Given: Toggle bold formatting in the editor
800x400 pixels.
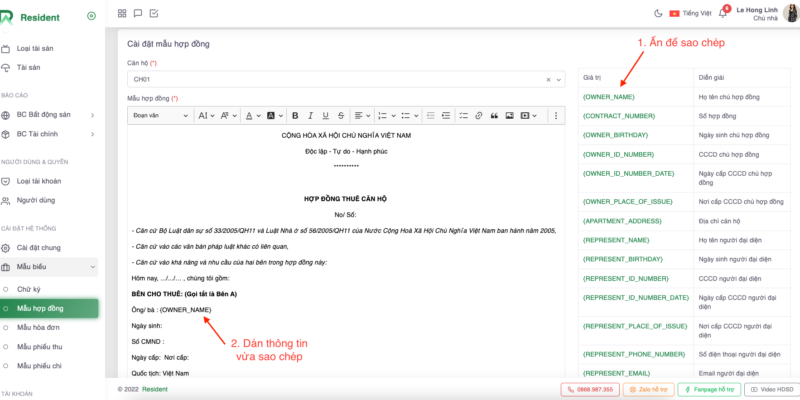Looking at the screenshot, I should [295, 116].
